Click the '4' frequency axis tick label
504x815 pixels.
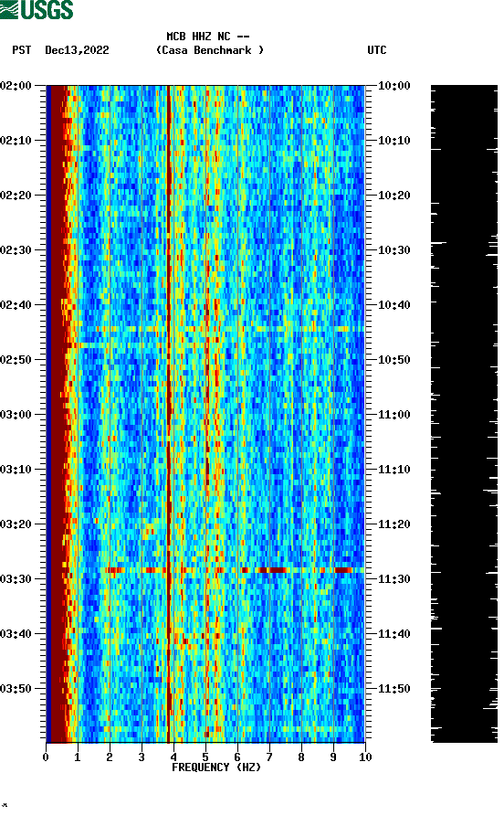(173, 757)
